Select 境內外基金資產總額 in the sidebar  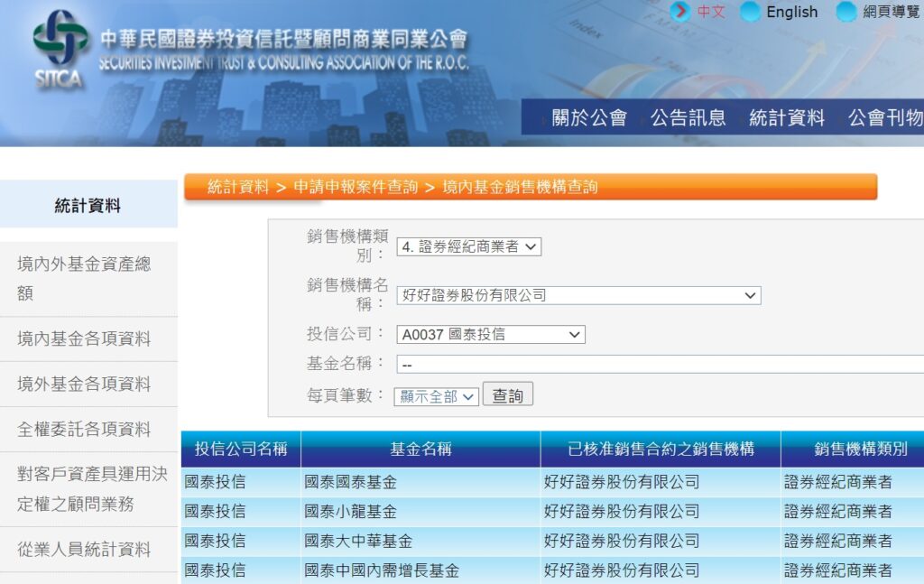88,279
